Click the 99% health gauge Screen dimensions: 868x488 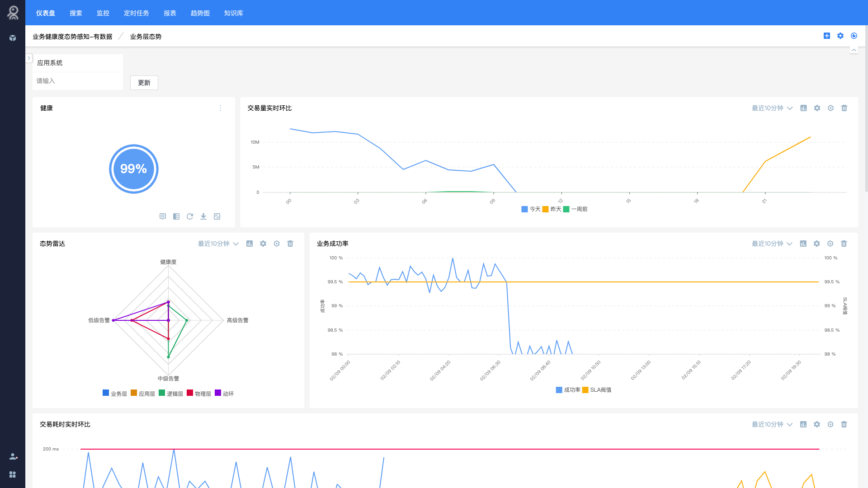click(134, 169)
